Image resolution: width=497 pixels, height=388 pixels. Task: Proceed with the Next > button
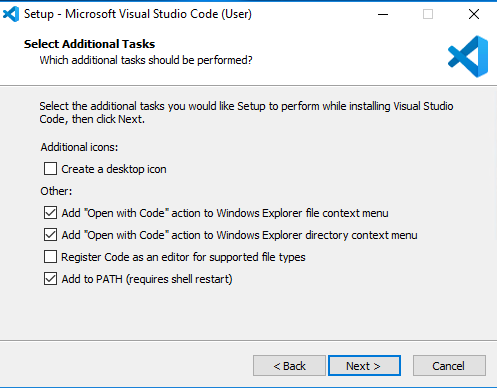coord(364,366)
